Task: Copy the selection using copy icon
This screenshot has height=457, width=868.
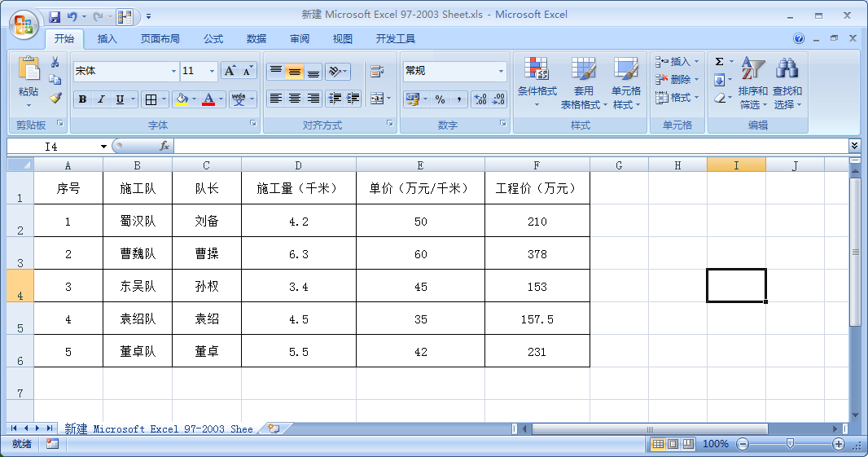Action: [55, 81]
